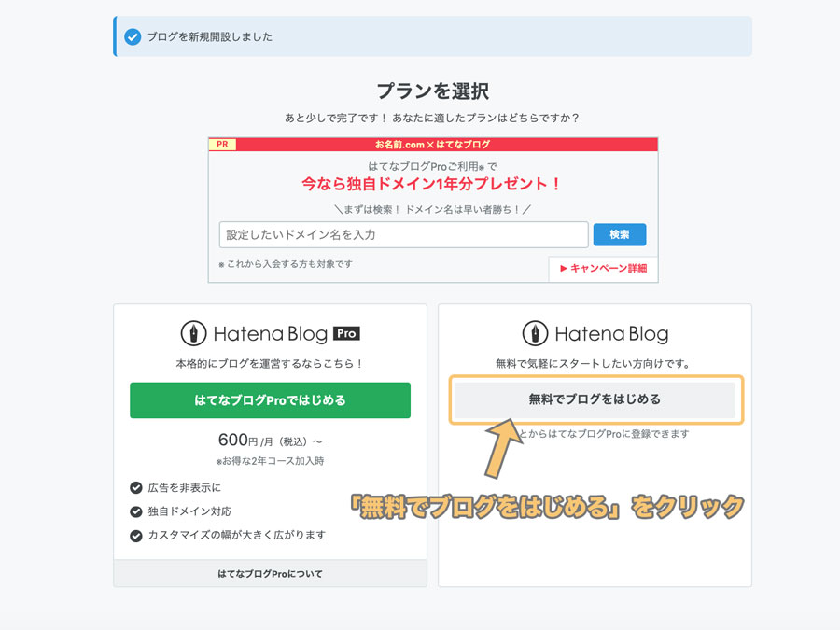The height and width of the screenshot is (630, 840).
Task: Click はてなブログProご利用※で text
Action: [x=433, y=167]
